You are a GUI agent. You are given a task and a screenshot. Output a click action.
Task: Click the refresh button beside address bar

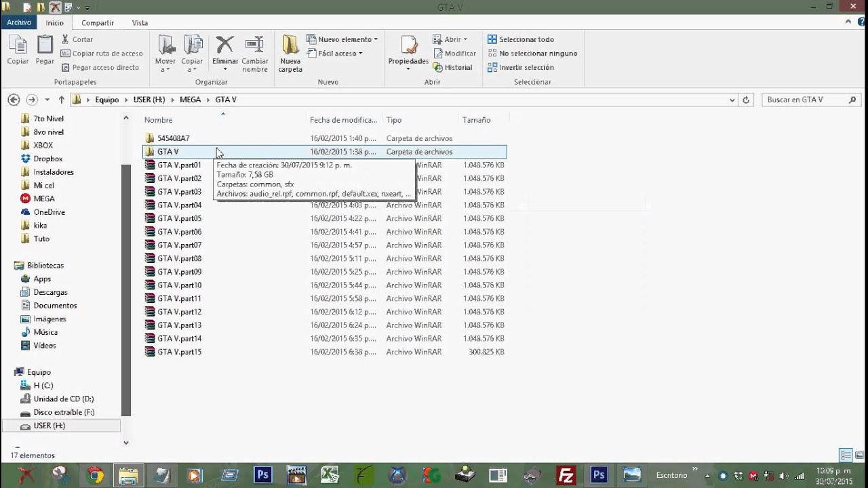point(746,100)
